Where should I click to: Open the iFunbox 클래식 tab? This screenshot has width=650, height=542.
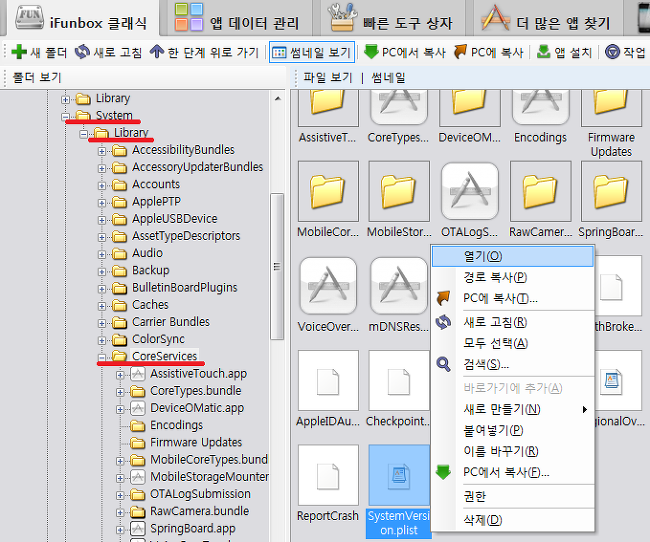[81, 19]
